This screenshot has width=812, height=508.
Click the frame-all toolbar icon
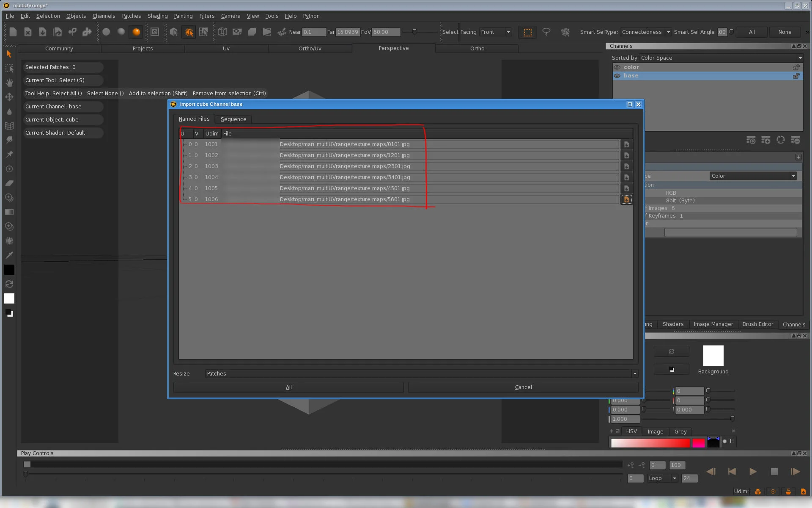(155, 32)
